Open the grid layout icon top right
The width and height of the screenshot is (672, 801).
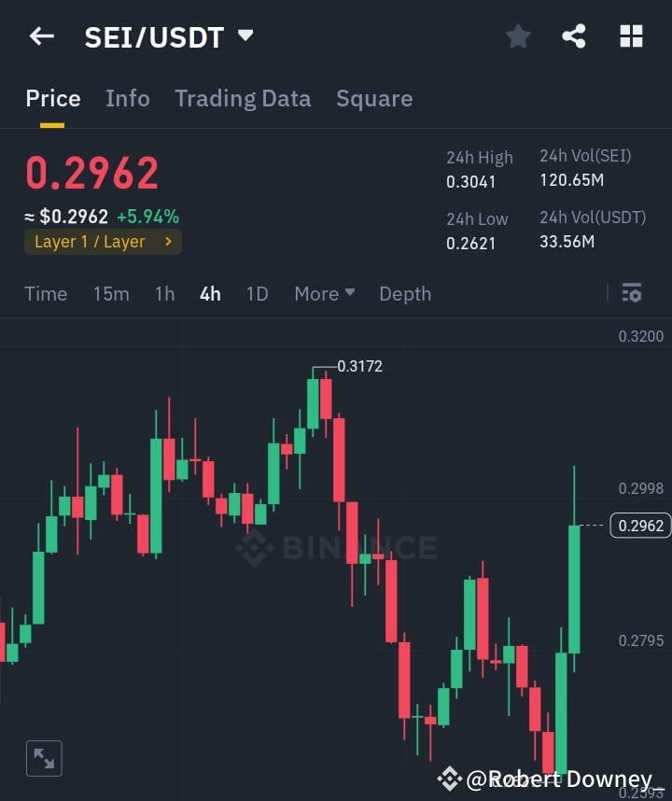(x=631, y=35)
